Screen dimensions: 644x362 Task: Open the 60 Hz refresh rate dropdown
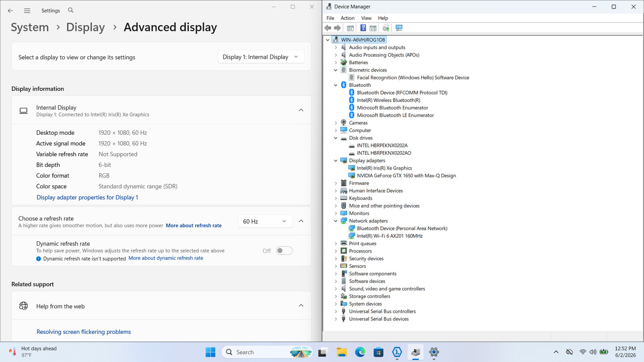(x=265, y=221)
